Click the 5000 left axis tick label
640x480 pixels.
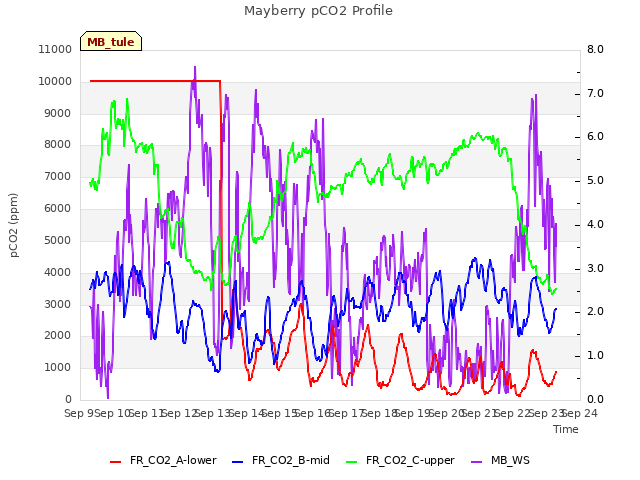coord(58,240)
